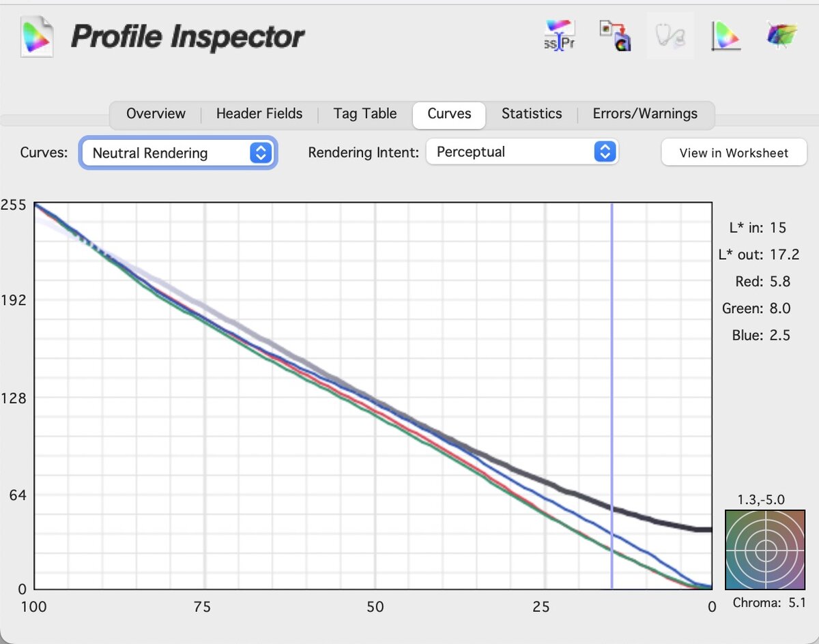The image size is (819, 644).
Task: Open the Errors/Warnings tab
Action: point(645,114)
